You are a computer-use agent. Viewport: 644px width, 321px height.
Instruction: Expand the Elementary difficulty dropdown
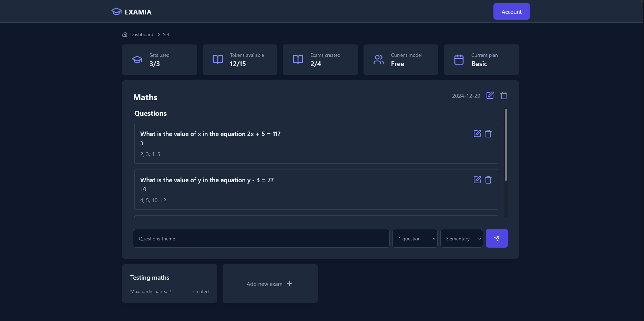pyautogui.click(x=461, y=238)
